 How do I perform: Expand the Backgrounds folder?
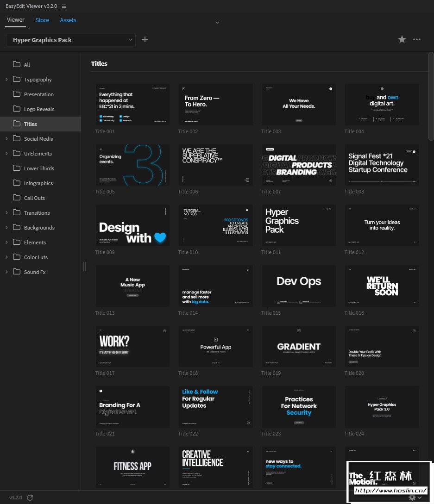click(x=6, y=227)
